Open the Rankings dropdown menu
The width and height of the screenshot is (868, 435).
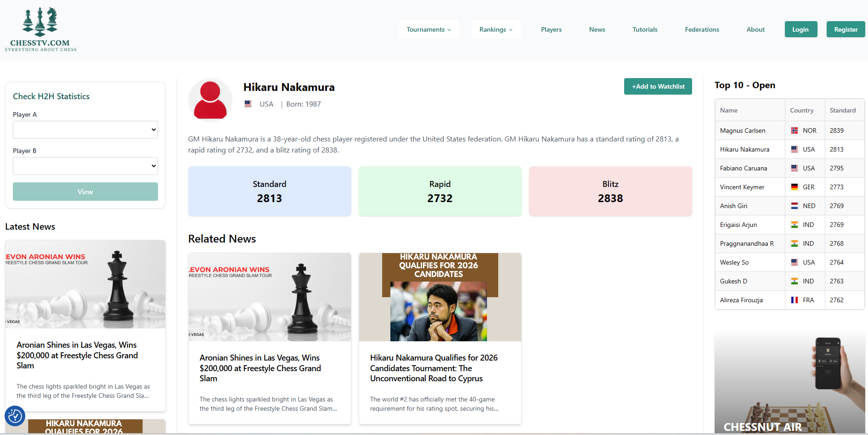coord(496,29)
